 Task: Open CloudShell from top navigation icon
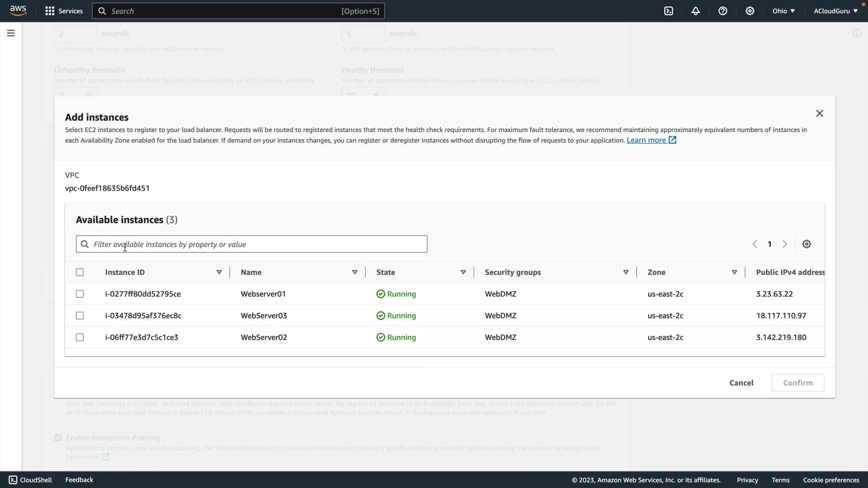669,11
